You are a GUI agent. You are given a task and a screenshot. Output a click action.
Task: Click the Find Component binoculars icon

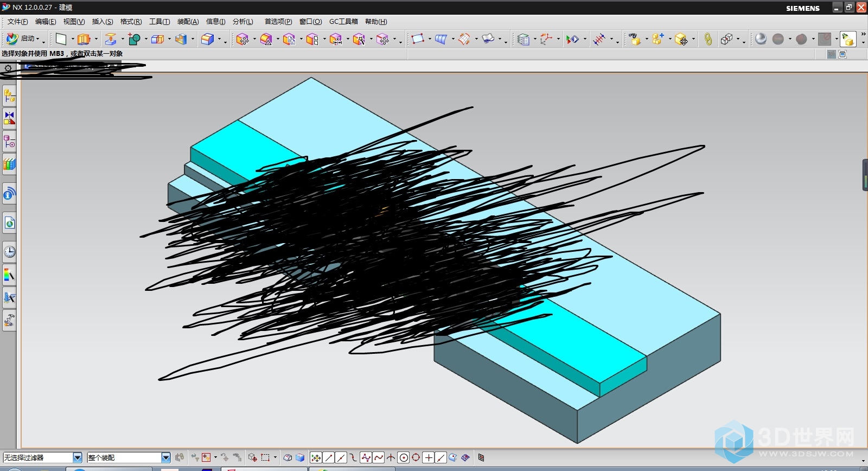coord(635,39)
